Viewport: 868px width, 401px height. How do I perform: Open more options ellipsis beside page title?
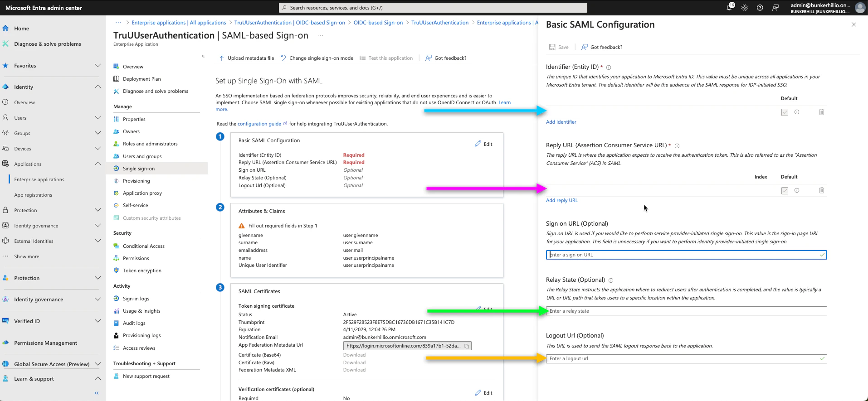[321, 35]
